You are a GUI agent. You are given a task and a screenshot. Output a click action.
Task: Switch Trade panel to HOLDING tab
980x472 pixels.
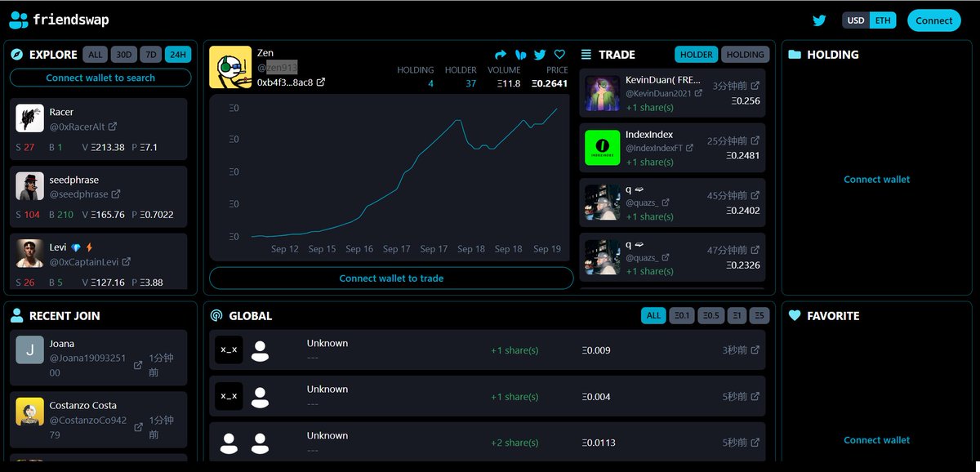click(x=746, y=55)
